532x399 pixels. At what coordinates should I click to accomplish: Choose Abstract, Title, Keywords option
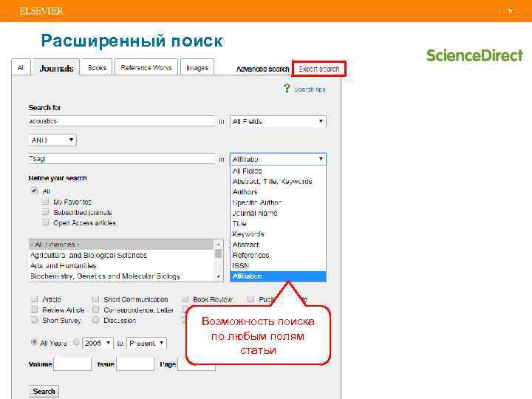(278, 181)
